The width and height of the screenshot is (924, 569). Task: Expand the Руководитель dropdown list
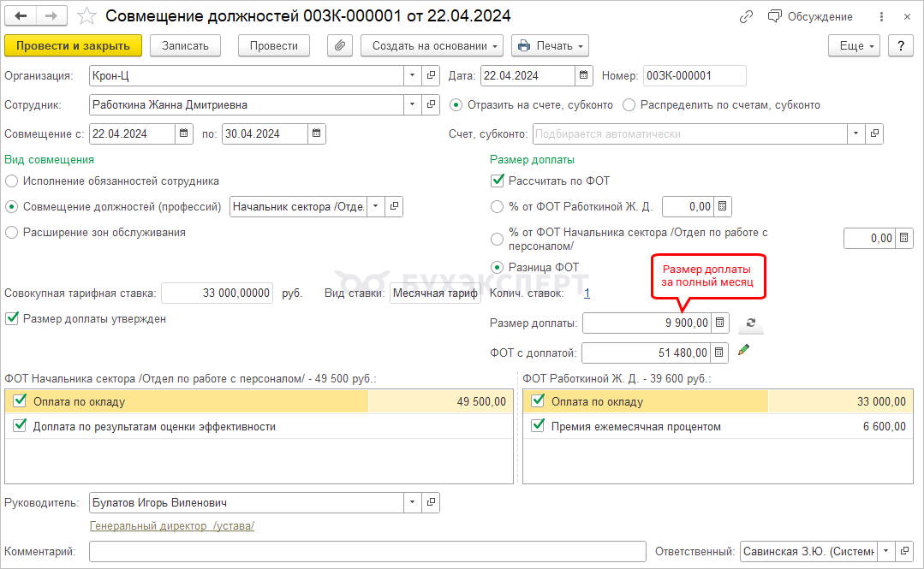pos(413,502)
